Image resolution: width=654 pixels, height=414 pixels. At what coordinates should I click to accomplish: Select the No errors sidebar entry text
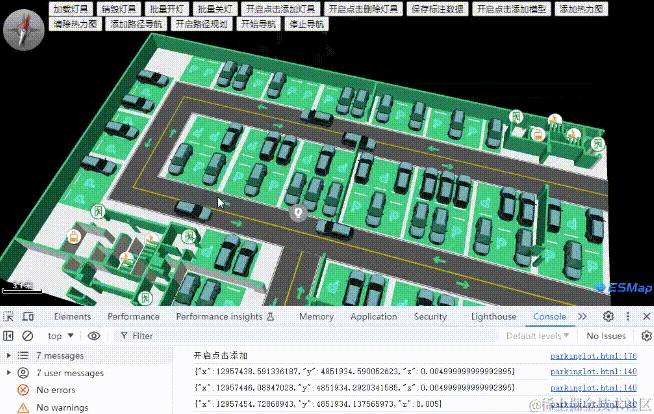55,390
